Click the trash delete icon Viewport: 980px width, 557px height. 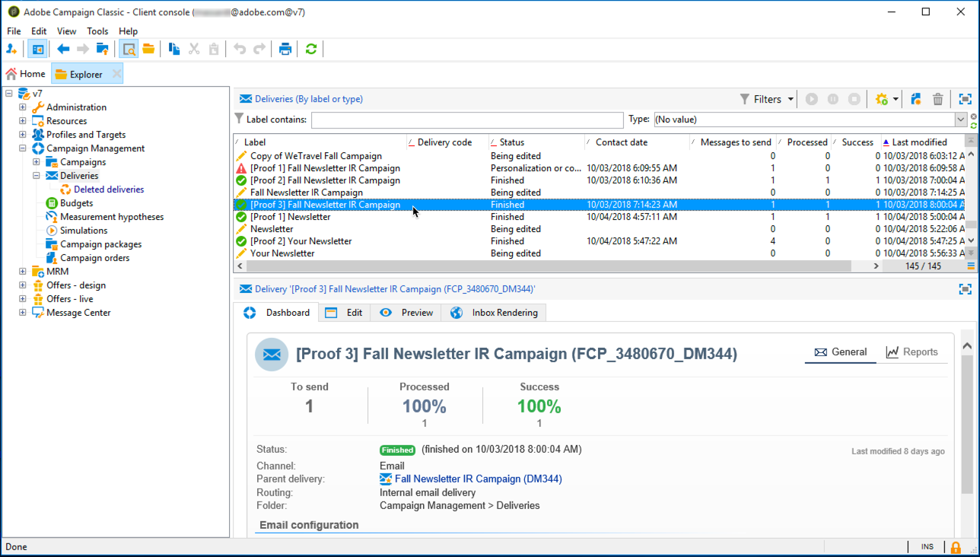pyautogui.click(x=938, y=99)
